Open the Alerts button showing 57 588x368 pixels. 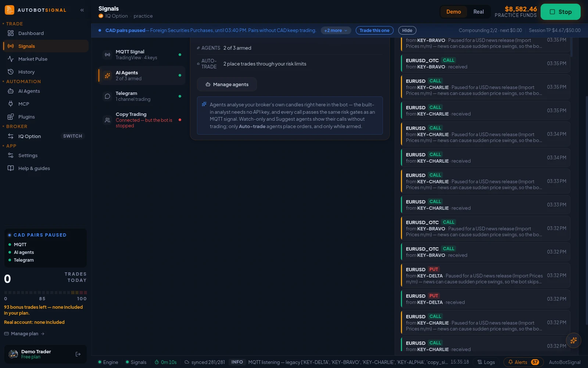(523, 362)
